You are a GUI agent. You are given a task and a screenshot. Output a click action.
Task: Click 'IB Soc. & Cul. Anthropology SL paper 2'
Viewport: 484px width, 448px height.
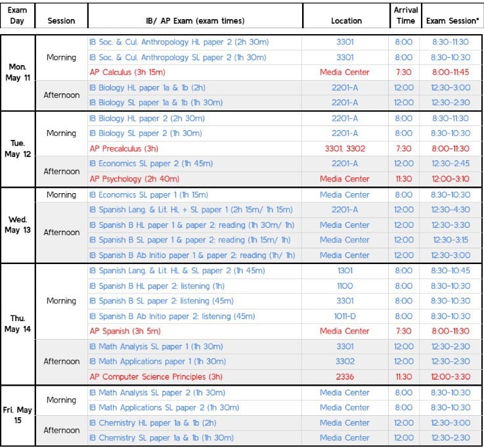[x=178, y=57]
